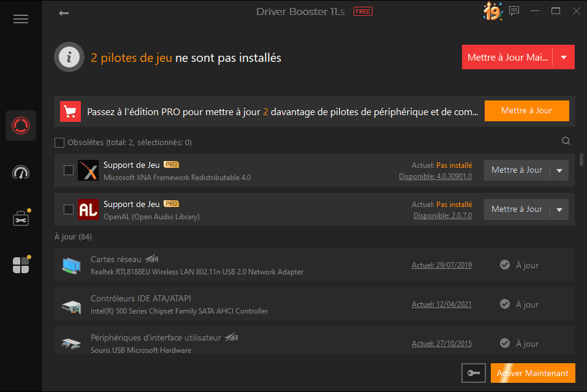The width and height of the screenshot is (587, 392).
Task: Click the network adapter device icon
Action: click(71, 265)
